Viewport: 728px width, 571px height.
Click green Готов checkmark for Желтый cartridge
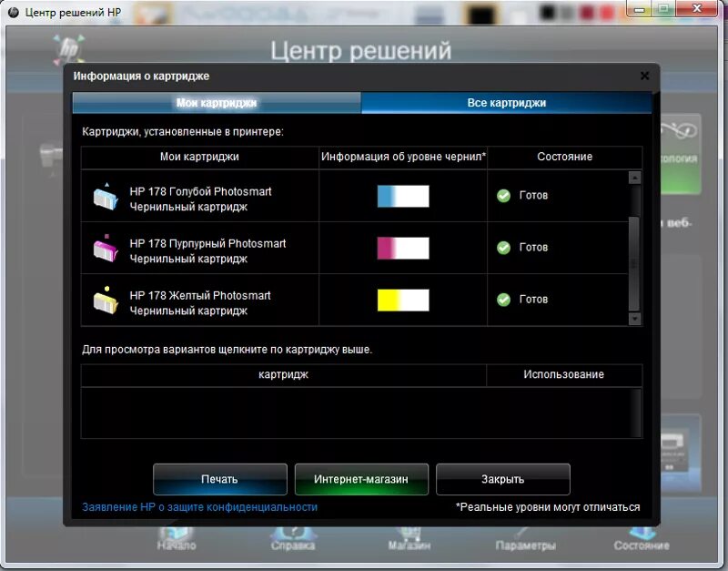pyautogui.click(x=504, y=301)
